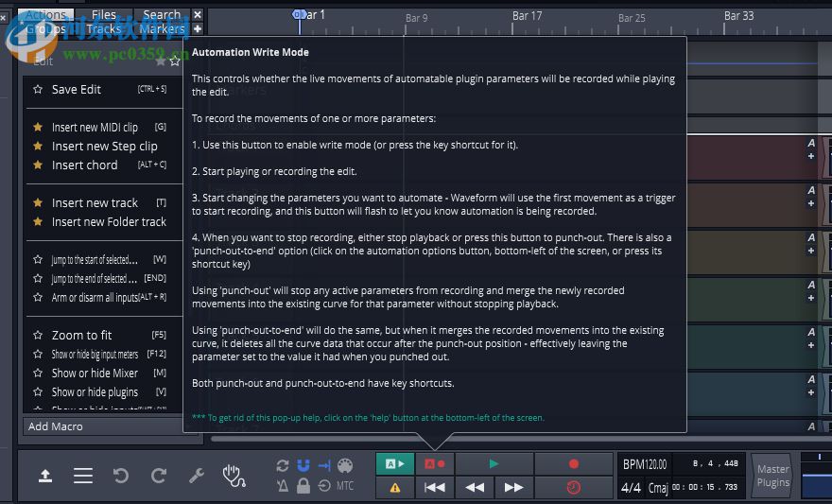Click the filled grey star filter icon
The height and width of the screenshot is (504, 832).
160,61
